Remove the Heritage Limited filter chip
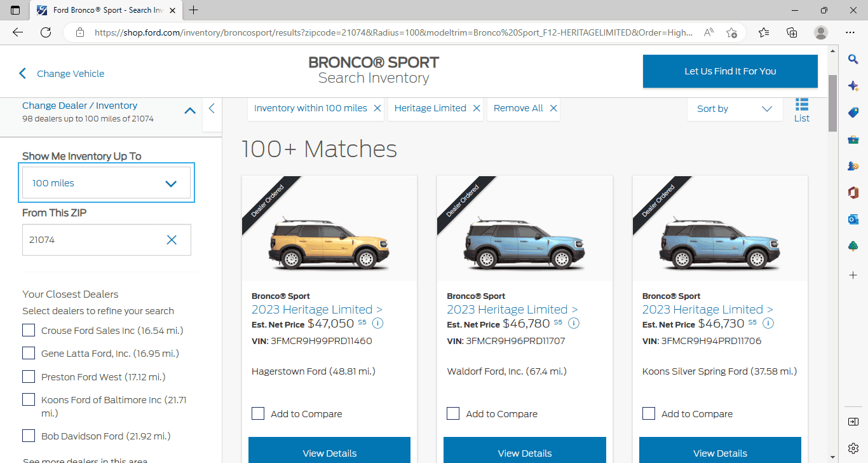This screenshot has width=868, height=463. click(x=476, y=108)
